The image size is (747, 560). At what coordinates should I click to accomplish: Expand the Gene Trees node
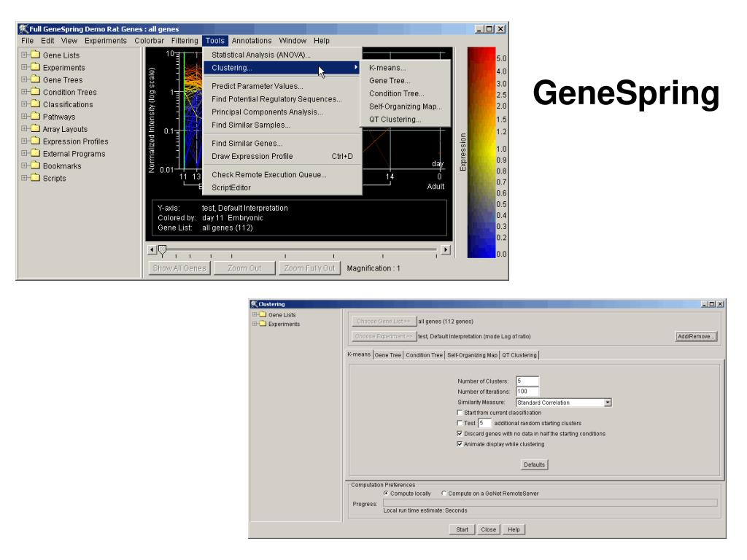tap(24, 79)
